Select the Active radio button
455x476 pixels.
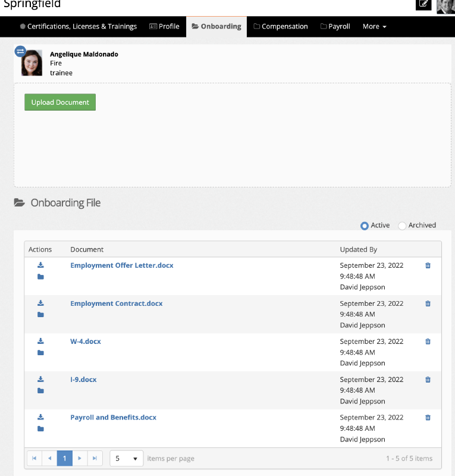[x=364, y=226]
